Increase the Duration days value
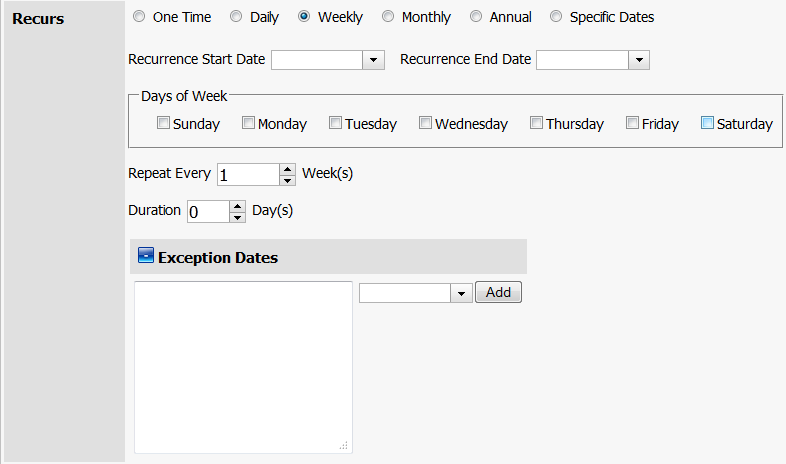This screenshot has width=786, height=464. point(238,206)
